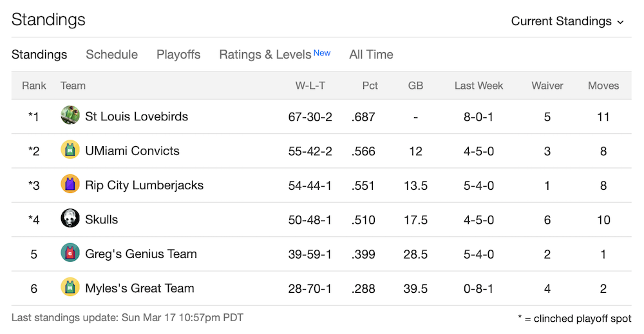Image resolution: width=644 pixels, height=334 pixels.
Task: Switch to the Schedule tab
Action: [111, 55]
